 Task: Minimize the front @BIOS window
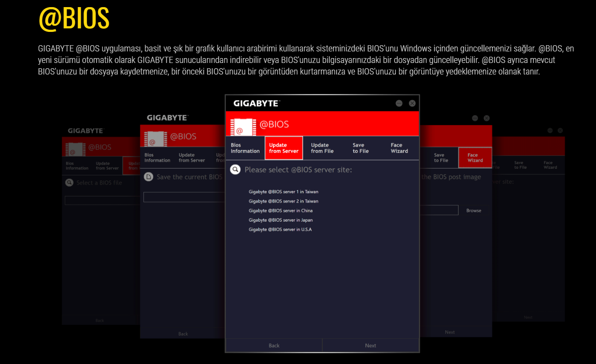[399, 103]
